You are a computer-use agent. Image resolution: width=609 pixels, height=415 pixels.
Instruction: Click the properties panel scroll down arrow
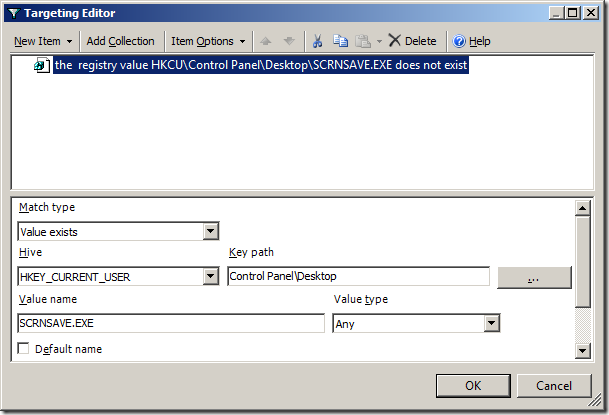pos(582,350)
